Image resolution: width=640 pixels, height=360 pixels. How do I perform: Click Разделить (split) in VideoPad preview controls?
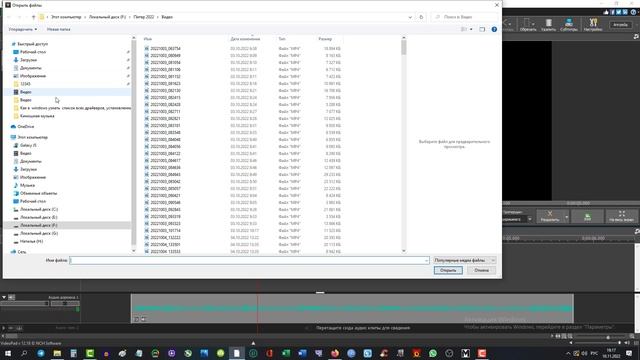(x=550, y=216)
